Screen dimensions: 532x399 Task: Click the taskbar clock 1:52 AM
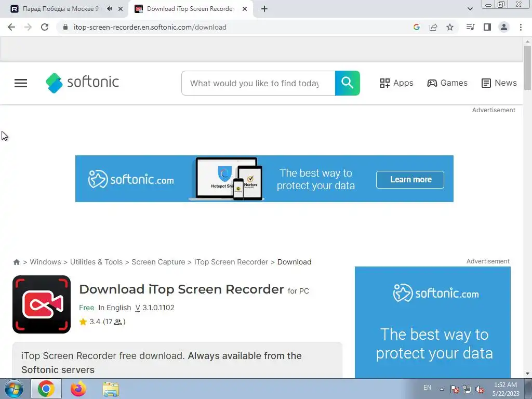(506, 389)
